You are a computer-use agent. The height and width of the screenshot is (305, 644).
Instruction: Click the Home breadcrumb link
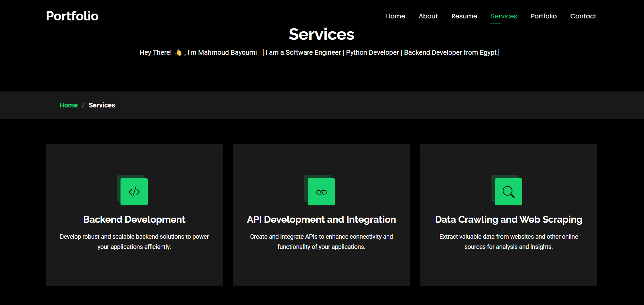point(68,105)
